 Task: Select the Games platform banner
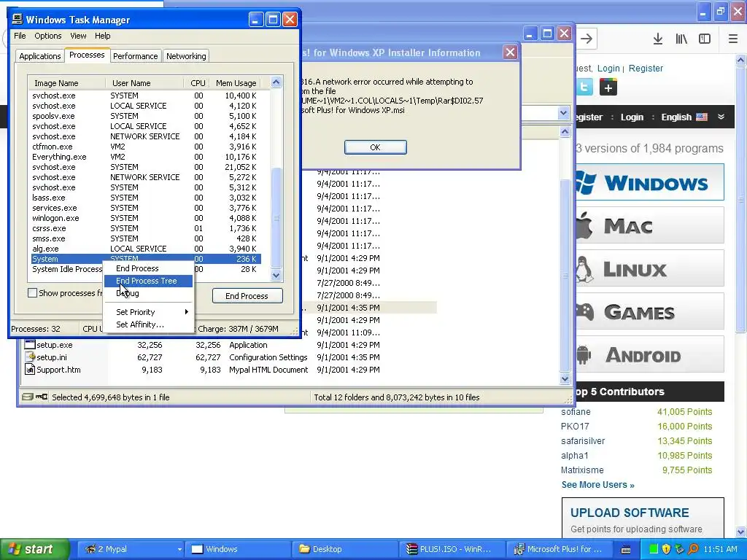tap(650, 312)
